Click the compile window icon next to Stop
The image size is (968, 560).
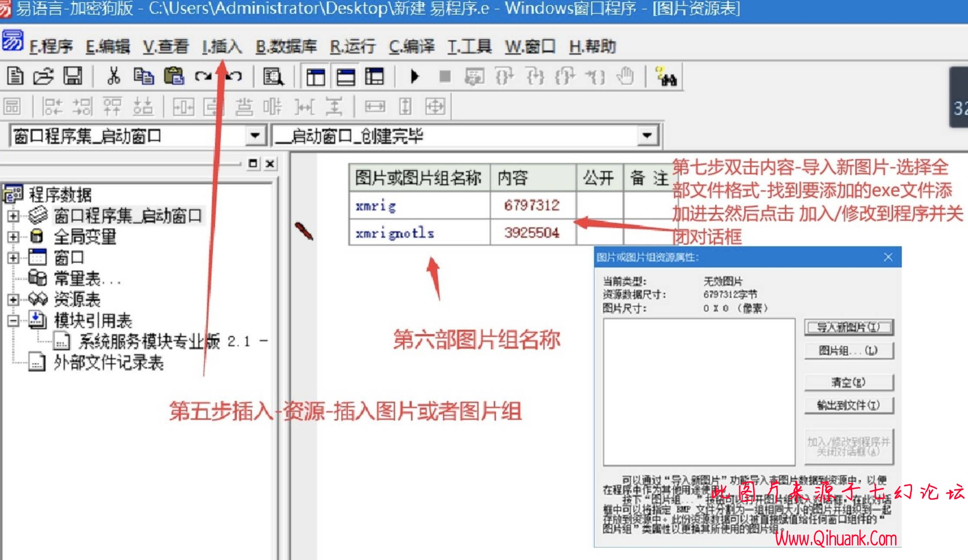click(474, 77)
